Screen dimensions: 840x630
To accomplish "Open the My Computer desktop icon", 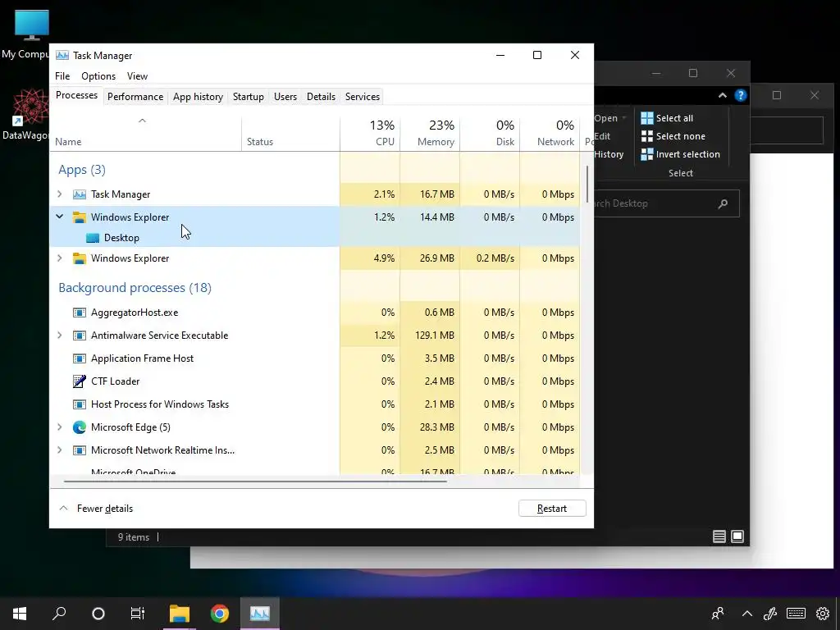I will [x=31, y=34].
